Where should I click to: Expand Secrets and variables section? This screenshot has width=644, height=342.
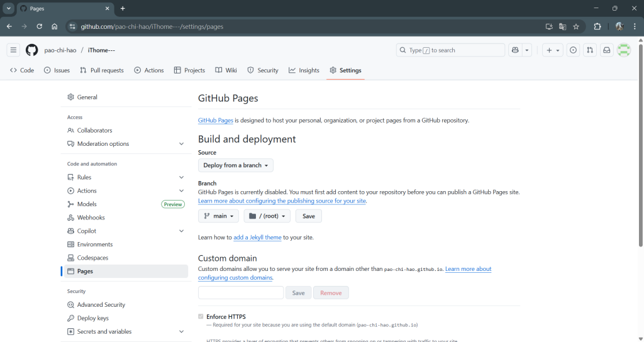tap(126, 332)
